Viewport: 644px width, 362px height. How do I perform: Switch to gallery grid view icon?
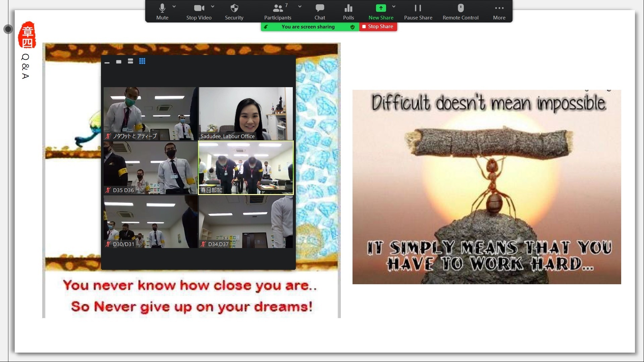[142, 61]
